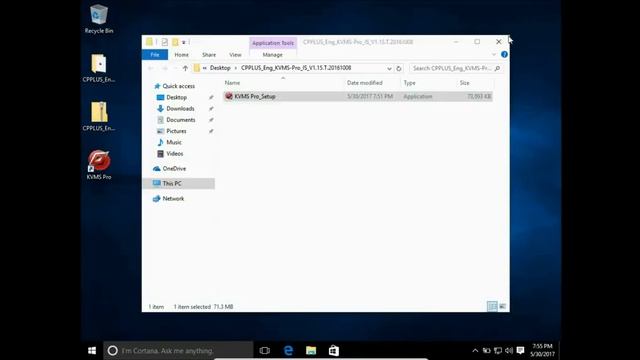The height and width of the screenshot is (360, 640).
Task: Select the KVMS Pro desktop shortcut
Action: [x=99, y=165]
